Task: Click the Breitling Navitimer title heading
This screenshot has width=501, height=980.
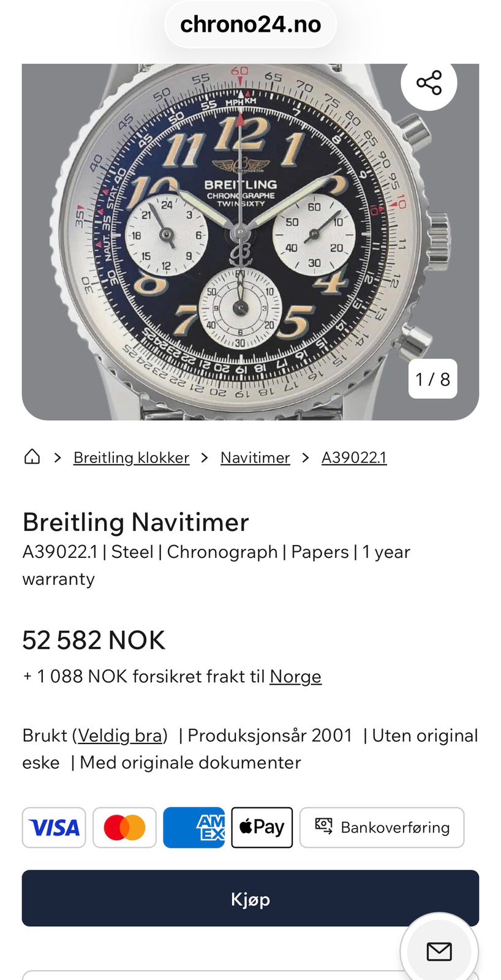Action: point(135,522)
